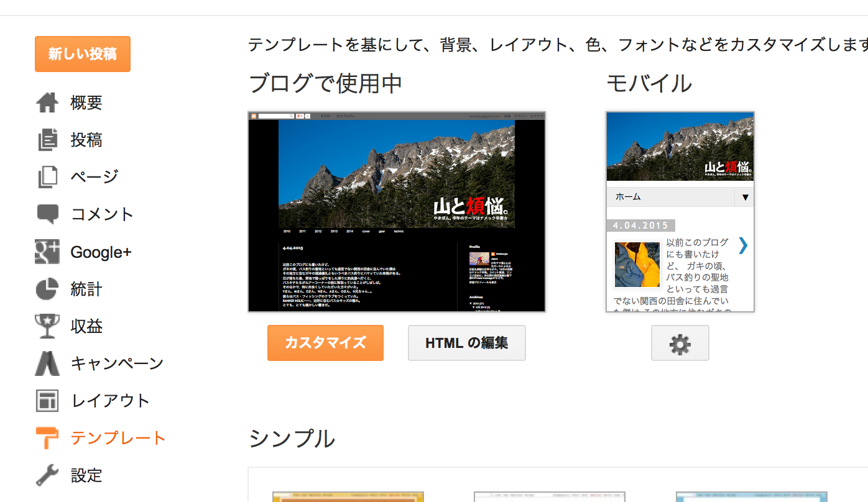Click the blue chevron in mobile preview post
868x502 pixels.
[x=743, y=246]
